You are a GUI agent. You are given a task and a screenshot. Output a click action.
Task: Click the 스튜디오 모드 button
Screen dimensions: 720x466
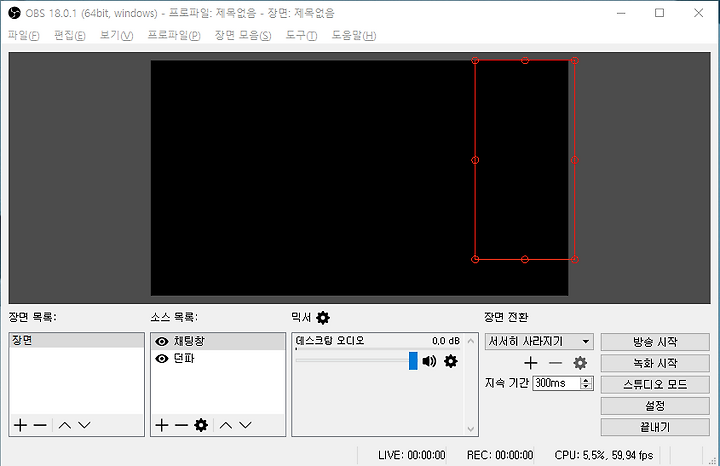click(x=655, y=385)
